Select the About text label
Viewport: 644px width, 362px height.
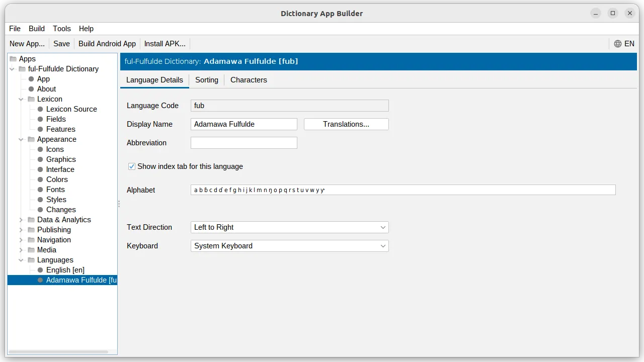46,89
